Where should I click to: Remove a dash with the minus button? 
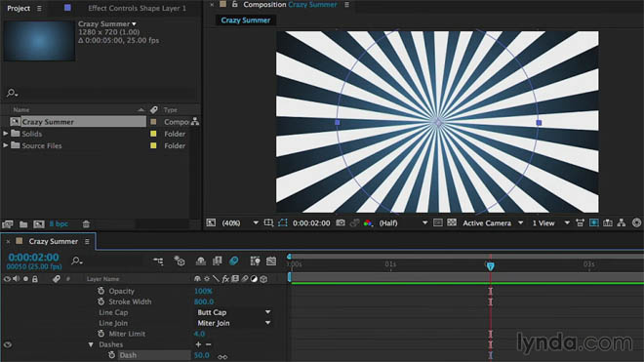(x=208, y=344)
